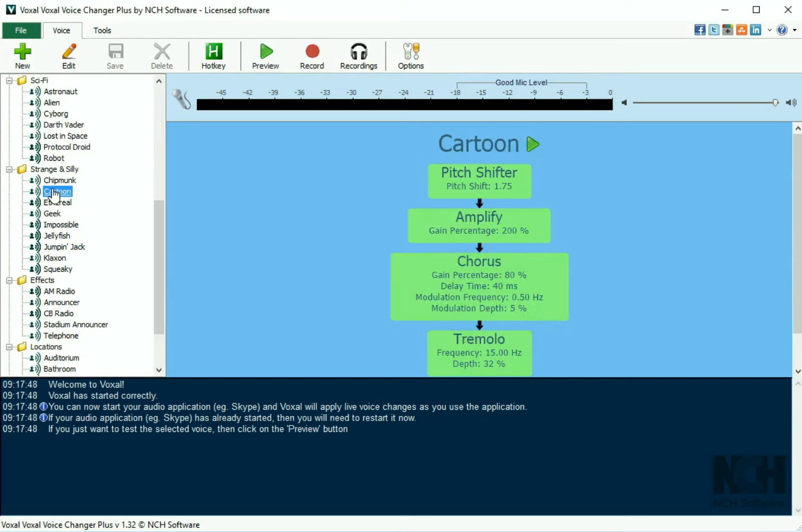
Task: Share on Twitter via the toolbar icon
Action: coord(714,30)
